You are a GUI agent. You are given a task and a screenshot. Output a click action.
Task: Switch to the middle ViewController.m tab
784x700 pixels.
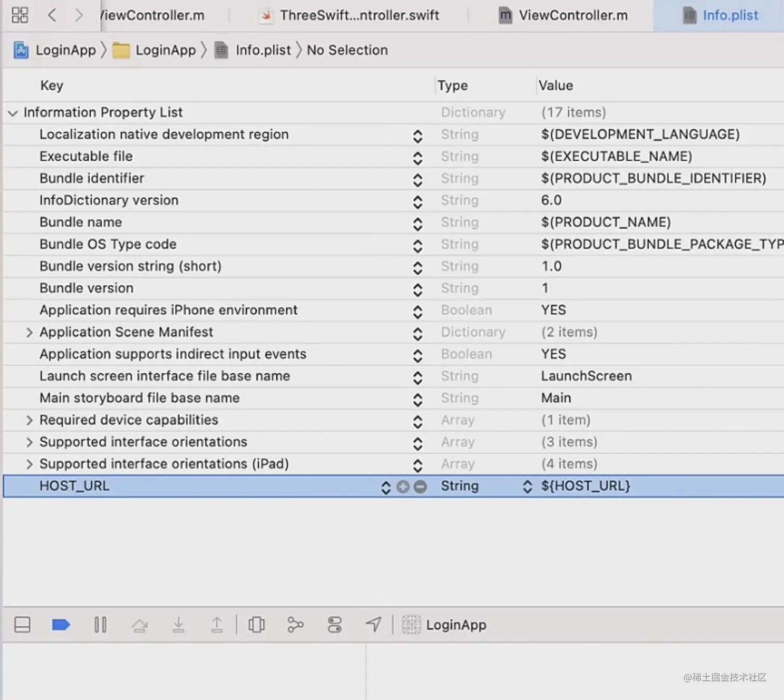pos(563,16)
